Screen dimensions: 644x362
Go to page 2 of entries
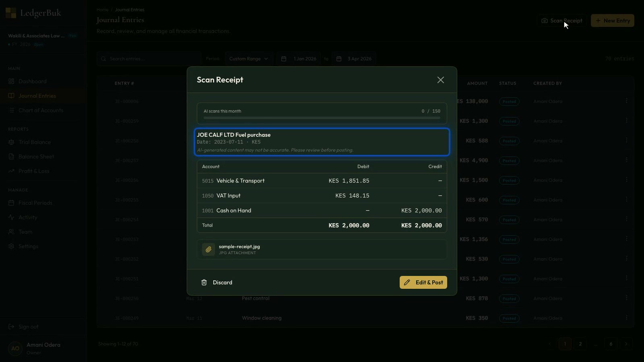pos(580,344)
